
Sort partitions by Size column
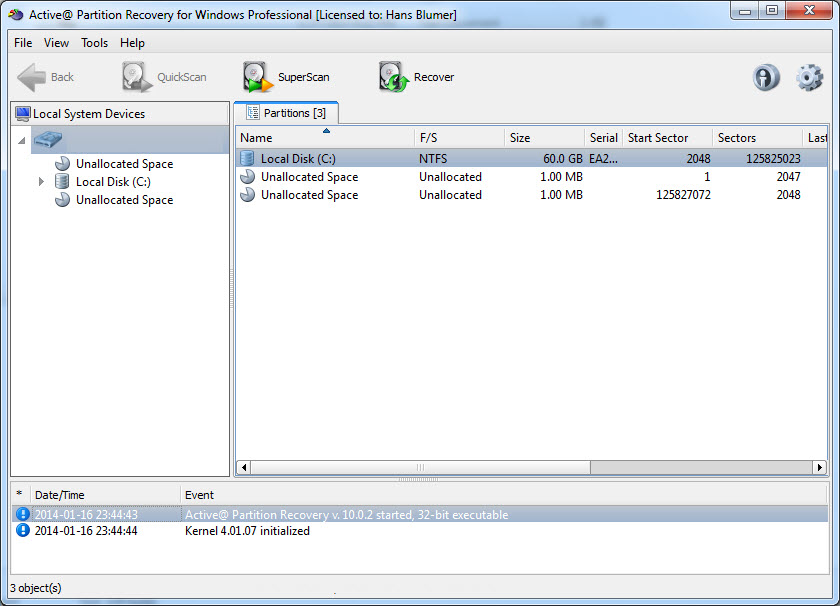pos(544,138)
